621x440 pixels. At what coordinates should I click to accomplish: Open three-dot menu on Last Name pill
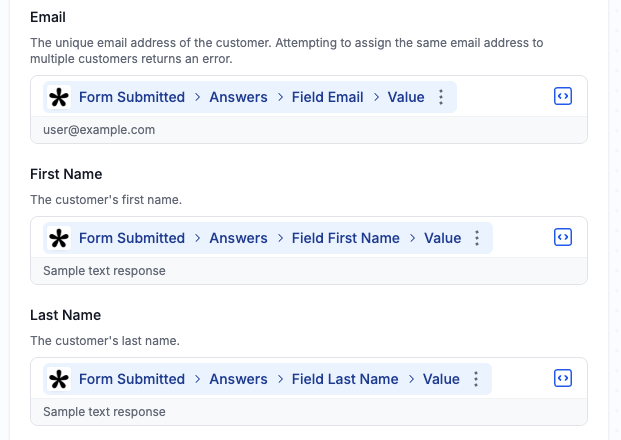pos(476,379)
